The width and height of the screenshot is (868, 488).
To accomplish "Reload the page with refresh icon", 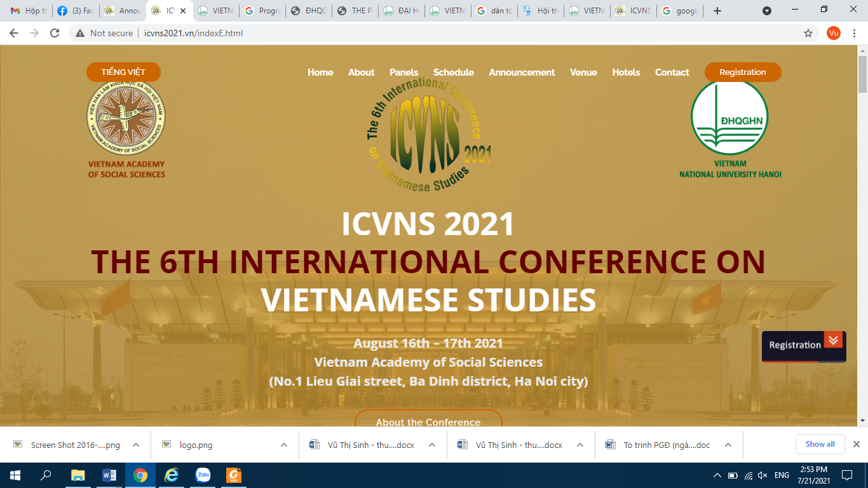I will point(55,33).
